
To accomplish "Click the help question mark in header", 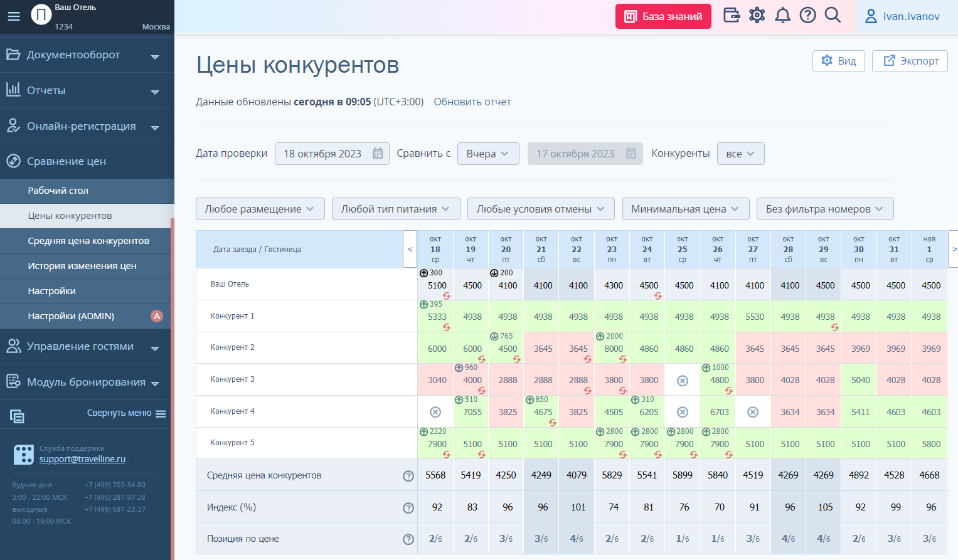I will point(808,15).
